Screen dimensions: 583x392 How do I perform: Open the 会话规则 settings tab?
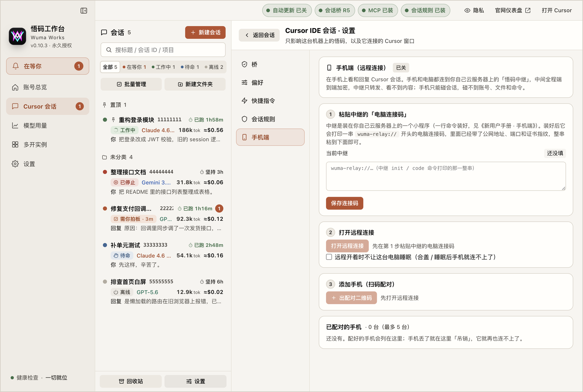[x=270, y=119]
